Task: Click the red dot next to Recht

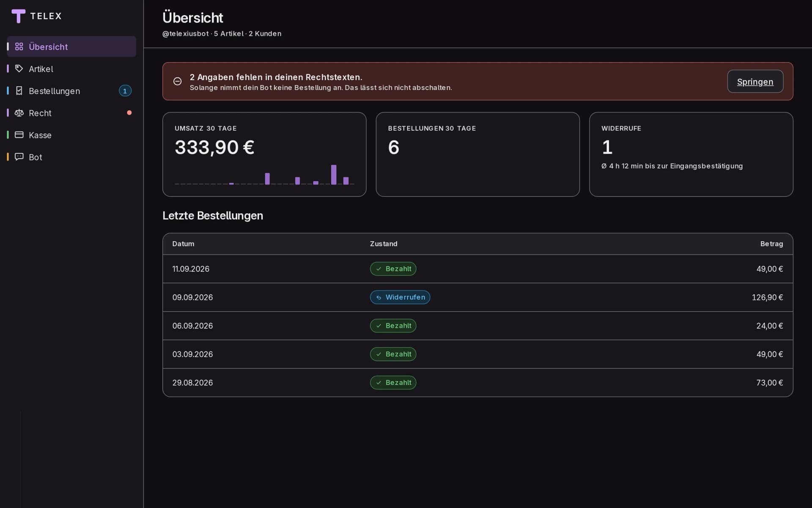Action: point(129,113)
